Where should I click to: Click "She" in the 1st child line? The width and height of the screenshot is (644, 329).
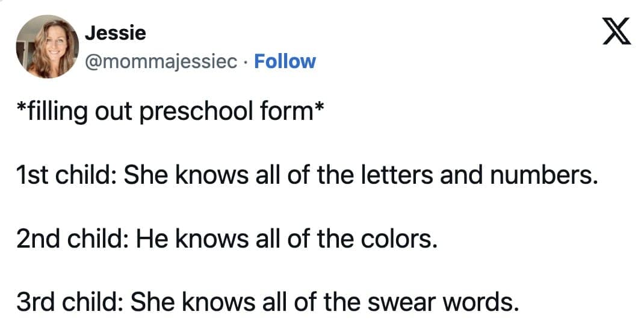[x=141, y=176]
